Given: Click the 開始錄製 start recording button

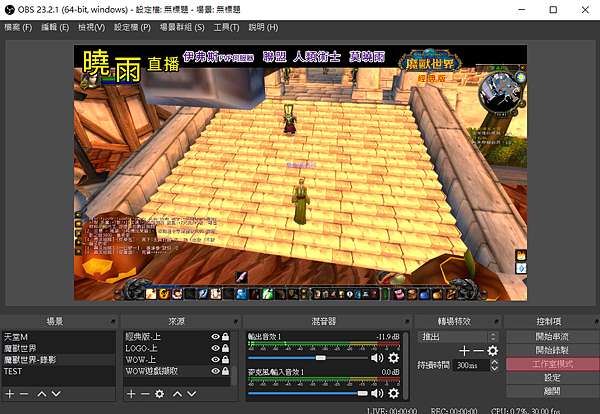Looking at the screenshot, I should [x=553, y=350].
